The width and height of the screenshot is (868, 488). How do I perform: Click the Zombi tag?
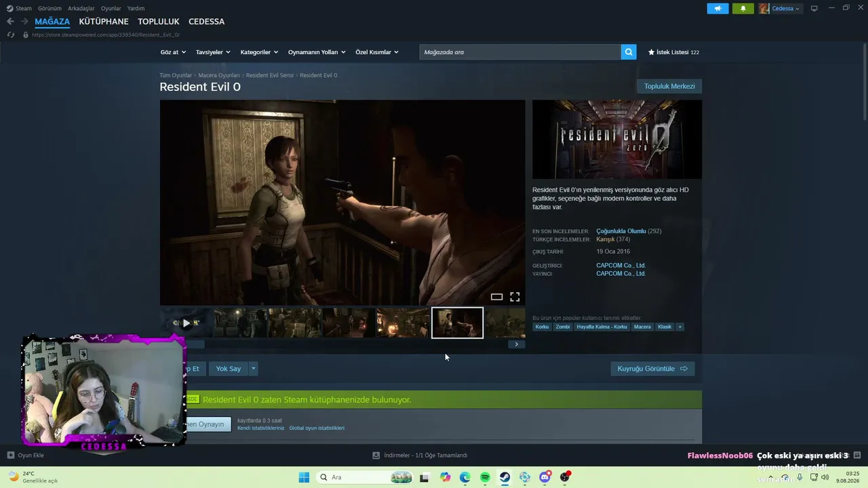(563, 327)
